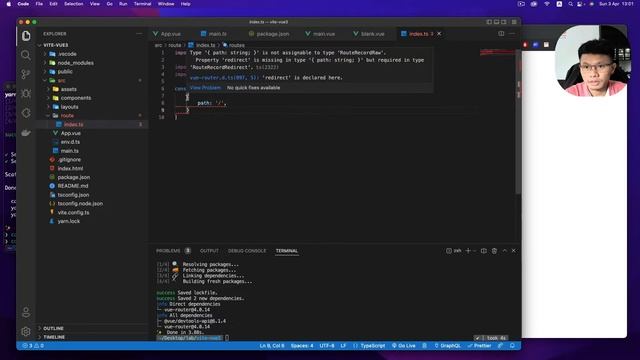Open App.vue file in Explorer tree
The image size is (640, 360).
point(71,133)
